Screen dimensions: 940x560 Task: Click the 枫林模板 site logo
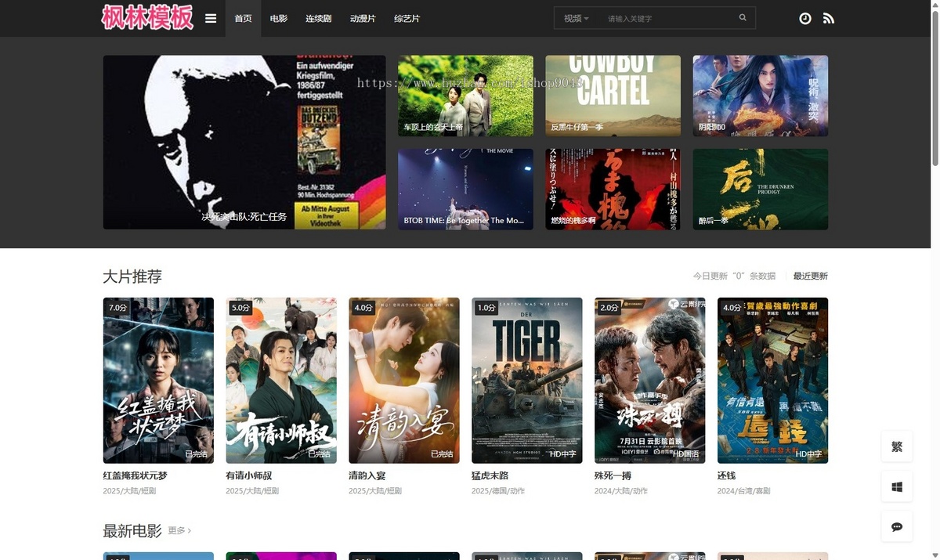(x=147, y=17)
